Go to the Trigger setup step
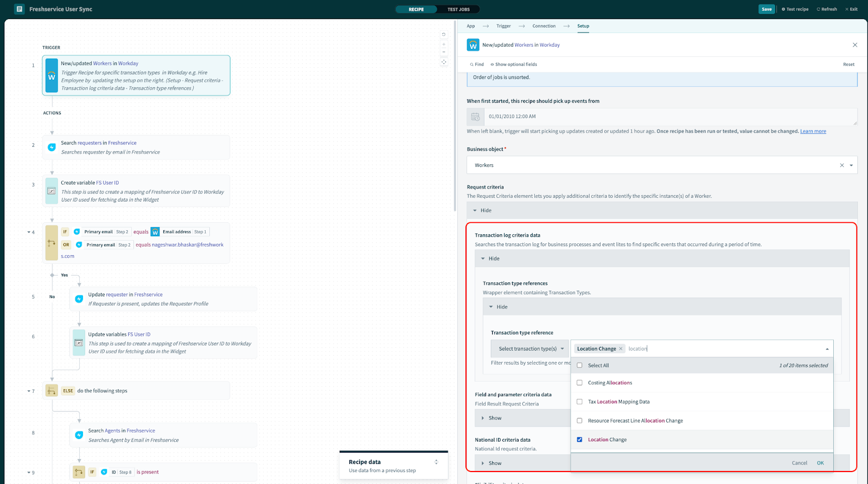 [x=503, y=26]
